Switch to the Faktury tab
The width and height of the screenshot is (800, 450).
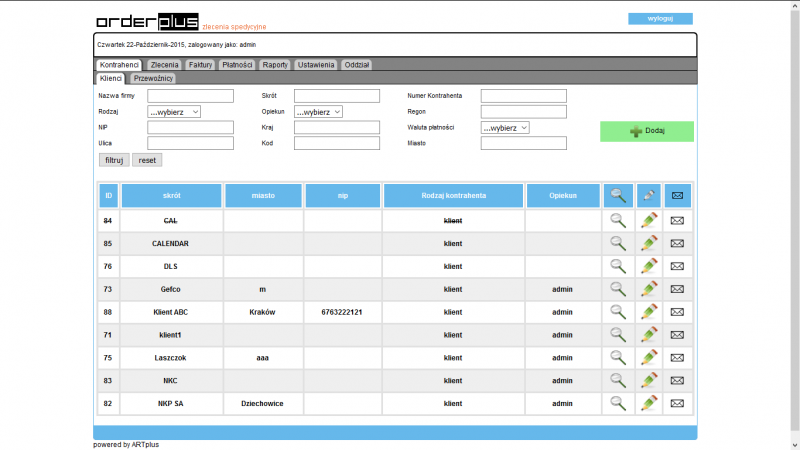tap(200, 65)
